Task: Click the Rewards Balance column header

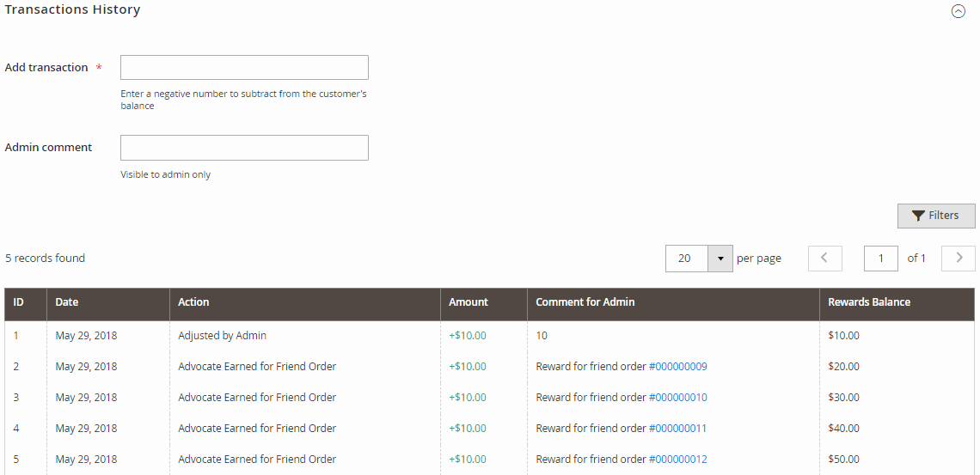Action: click(x=897, y=304)
